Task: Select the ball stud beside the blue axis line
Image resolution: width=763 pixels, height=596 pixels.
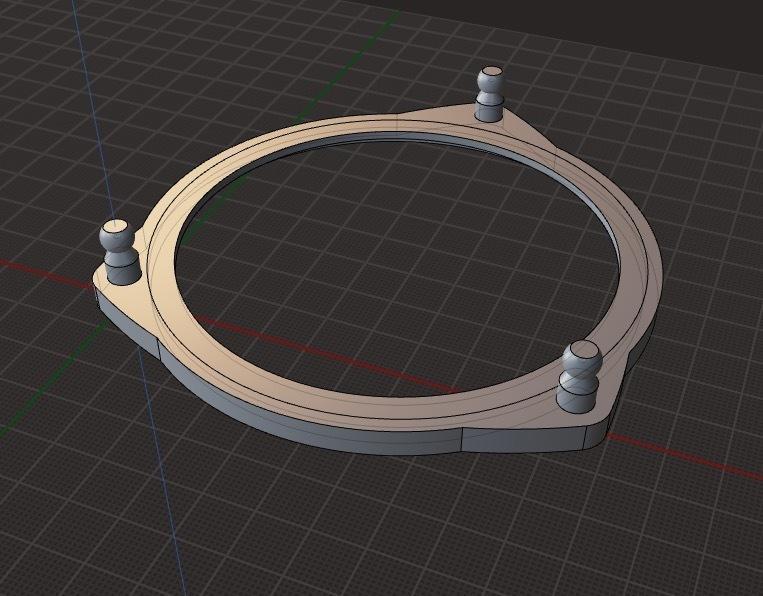Action: click(x=120, y=252)
